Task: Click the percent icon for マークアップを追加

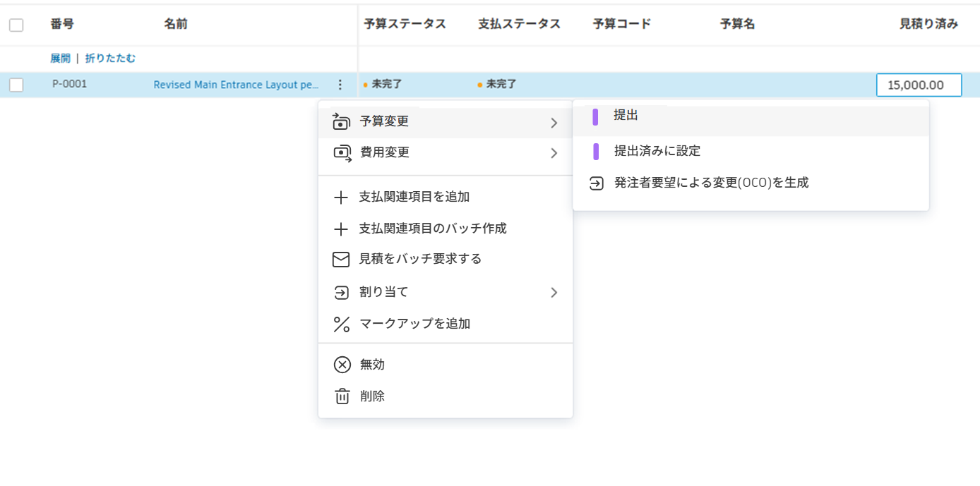Action: 340,324
